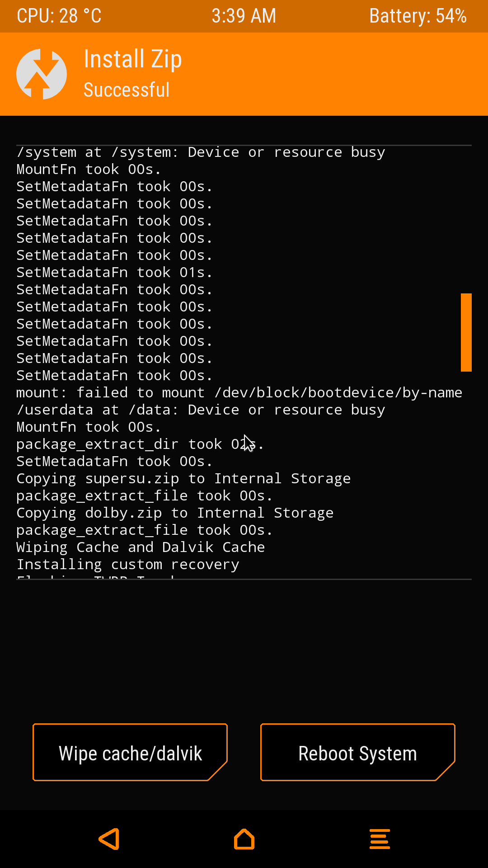This screenshot has height=868, width=488.
Task: Click the 'mount: failed to mount' error line
Action: 239,393
